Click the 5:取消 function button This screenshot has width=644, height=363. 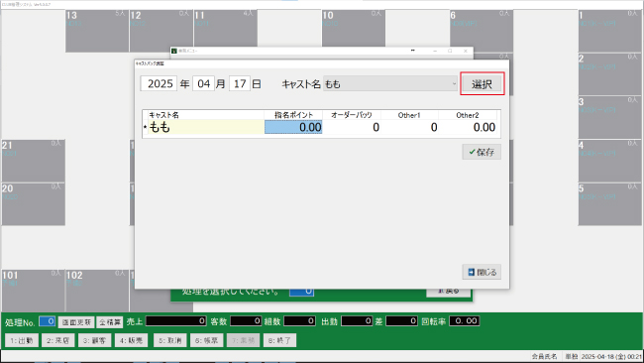(170, 340)
